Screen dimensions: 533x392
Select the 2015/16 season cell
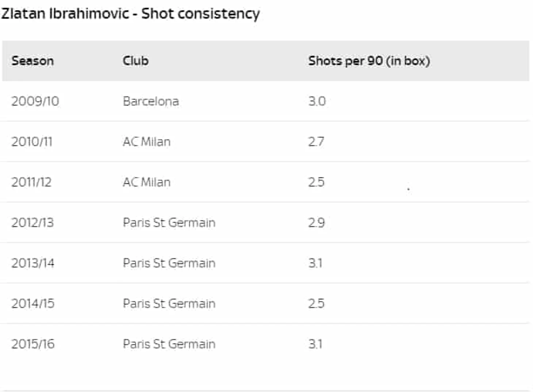[32, 344]
